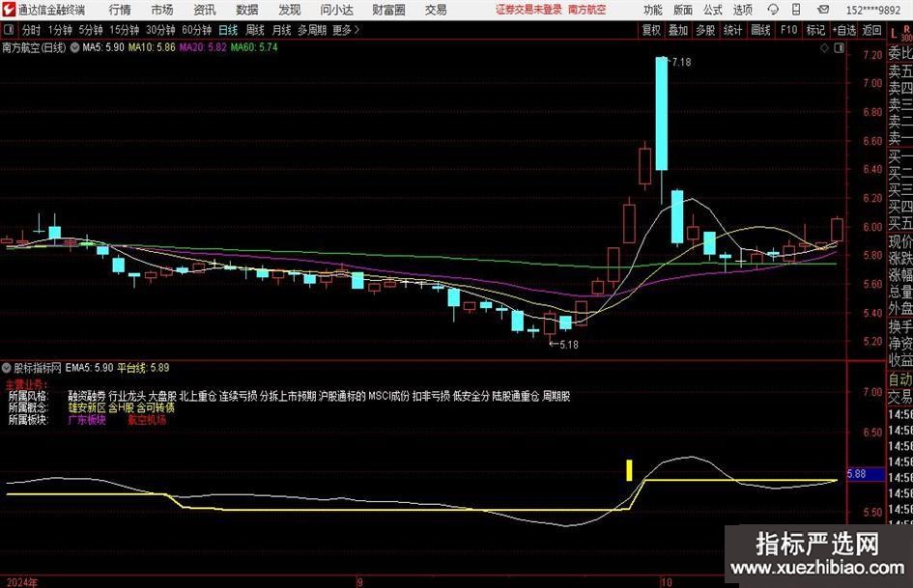The width and height of the screenshot is (913, 588).
Task: Click the tall cyan 7.18 candlestick
Action: pos(662,114)
